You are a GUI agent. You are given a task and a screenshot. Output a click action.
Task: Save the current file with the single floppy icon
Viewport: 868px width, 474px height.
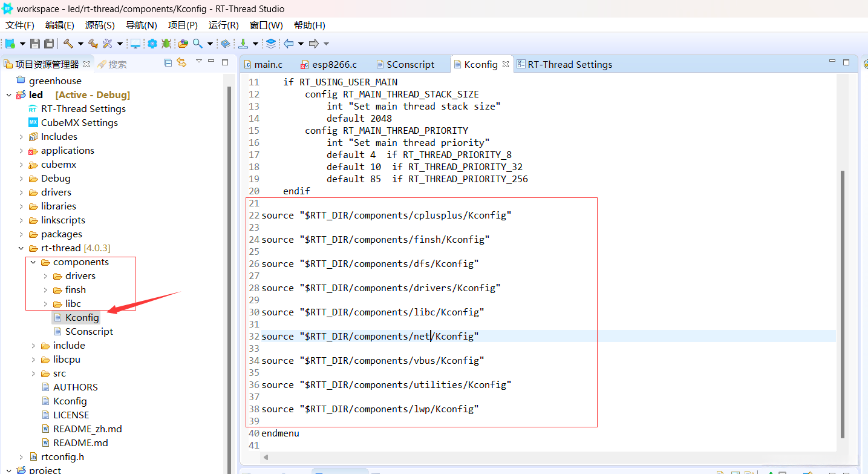[35, 44]
